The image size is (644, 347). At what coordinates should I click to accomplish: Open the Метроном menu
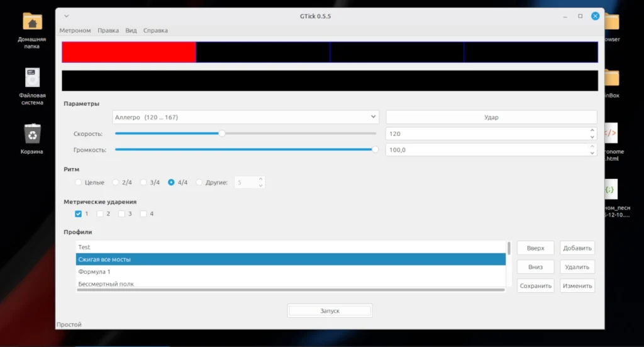click(75, 30)
